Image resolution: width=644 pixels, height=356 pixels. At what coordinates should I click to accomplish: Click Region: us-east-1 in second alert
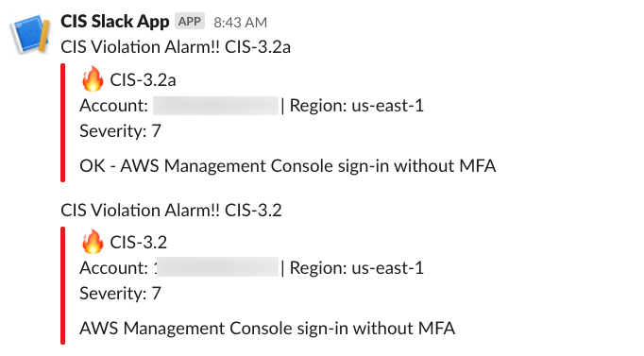[x=357, y=268]
